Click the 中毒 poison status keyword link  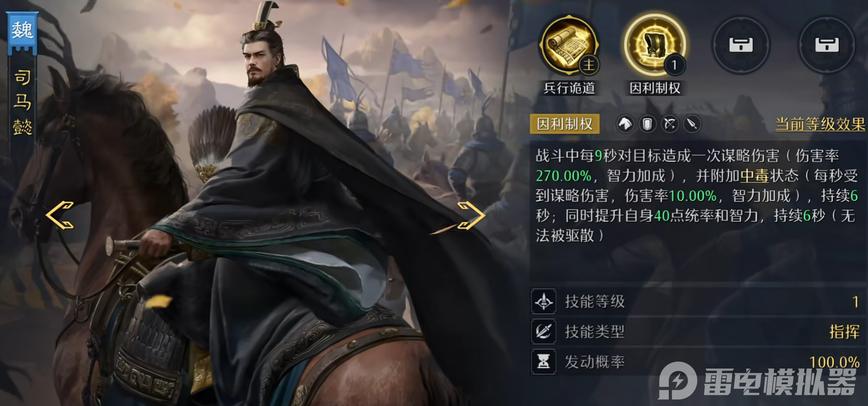754,176
